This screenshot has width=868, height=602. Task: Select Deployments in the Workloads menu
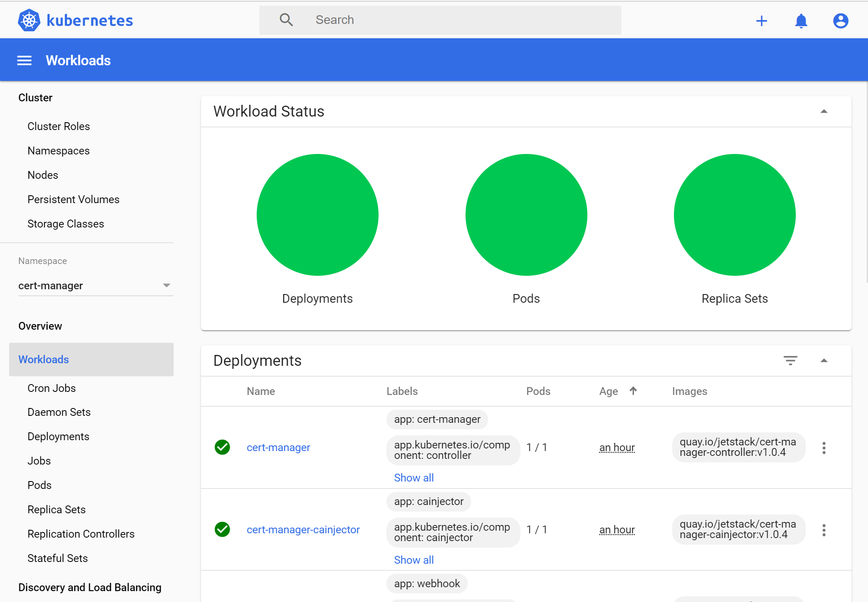click(58, 436)
